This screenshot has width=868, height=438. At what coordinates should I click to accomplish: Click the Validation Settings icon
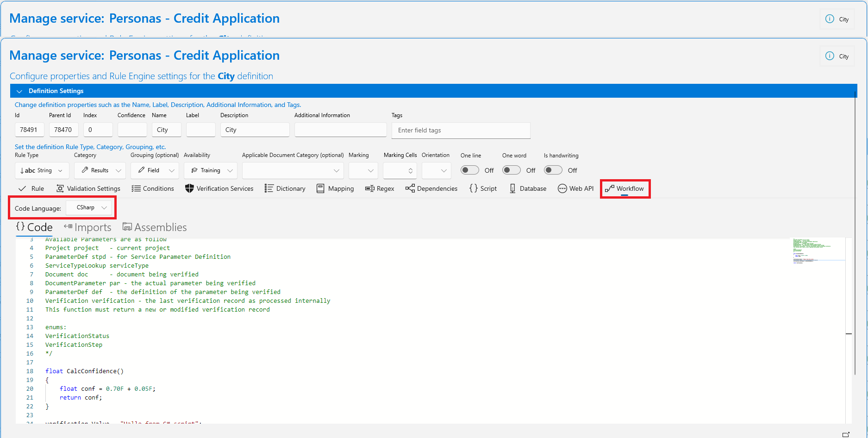[x=60, y=188]
